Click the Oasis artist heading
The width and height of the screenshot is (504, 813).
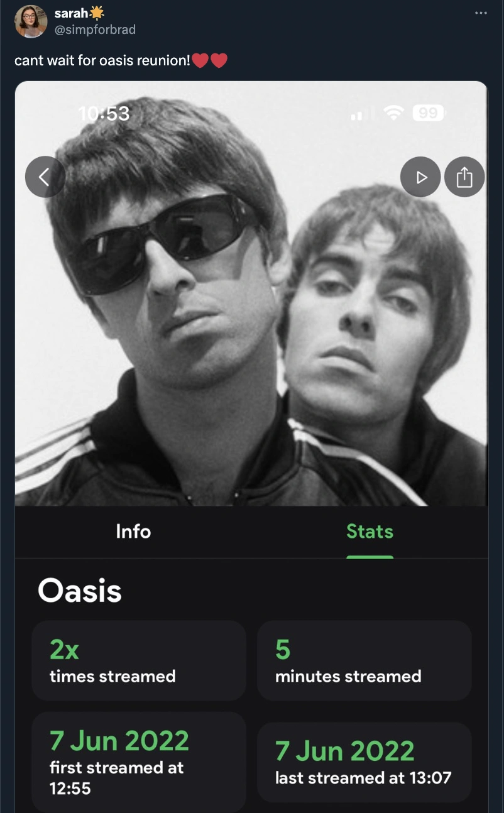pos(79,591)
